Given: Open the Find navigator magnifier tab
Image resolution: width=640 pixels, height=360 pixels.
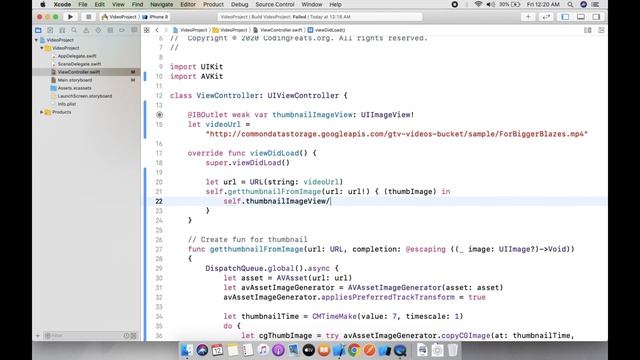Looking at the screenshot, I should [74, 30].
